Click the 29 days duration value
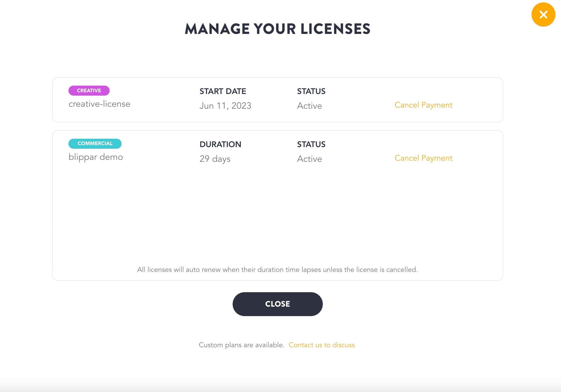 (x=215, y=159)
